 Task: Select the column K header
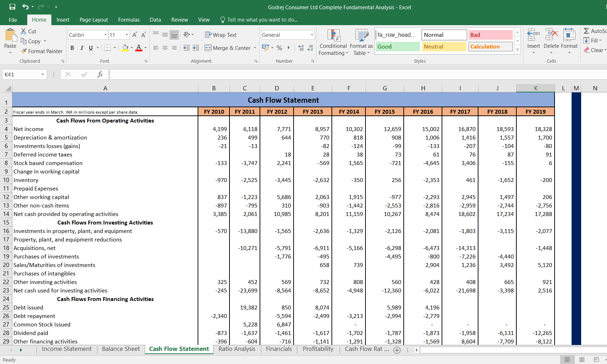pos(535,88)
